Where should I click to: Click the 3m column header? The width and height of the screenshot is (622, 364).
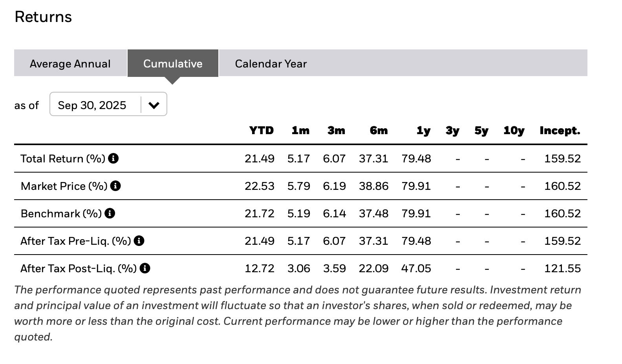(x=336, y=131)
